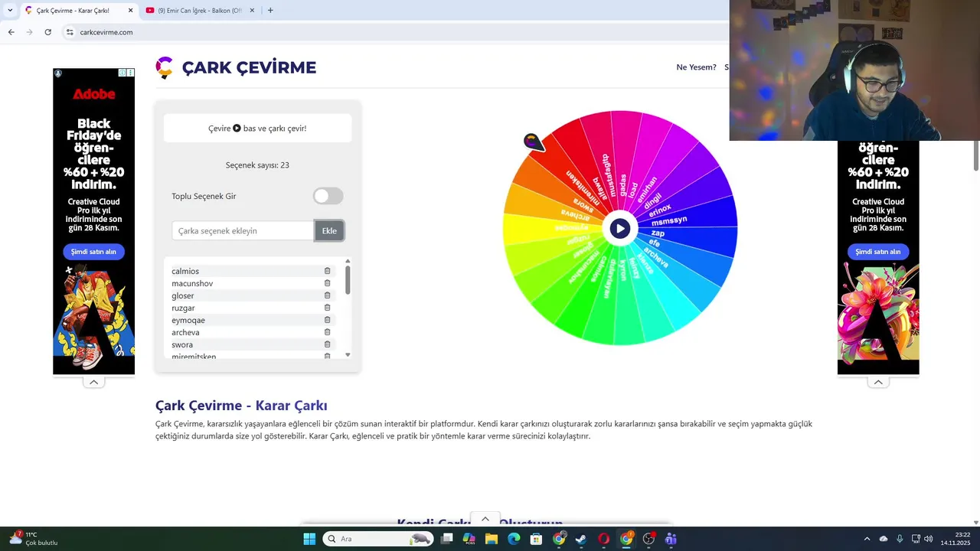This screenshot has height=551, width=980.
Task: Go back in the browser
Action: click(x=11, y=32)
